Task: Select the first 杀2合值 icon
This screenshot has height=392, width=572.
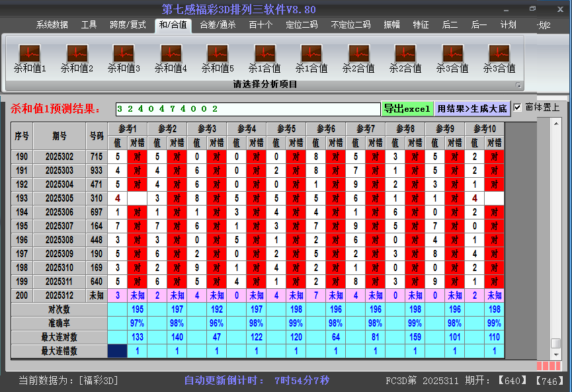Action: click(358, 54)
